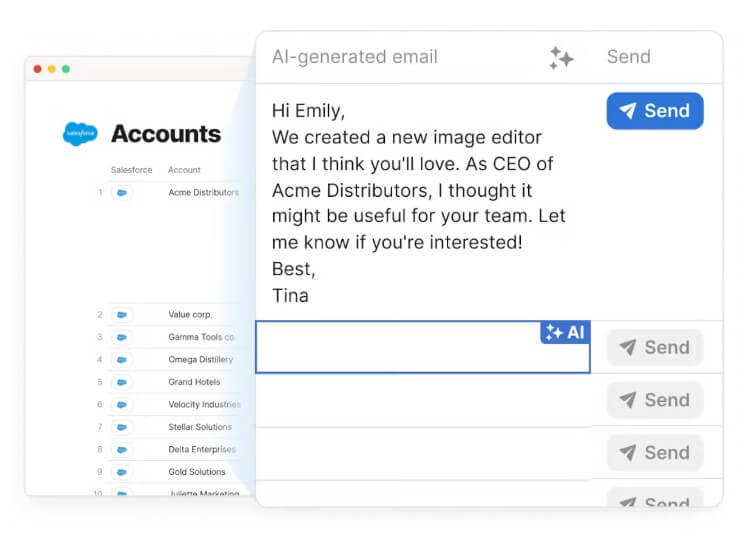
Task: Select the Gamma Tools co account
Action: coord(201,337)
